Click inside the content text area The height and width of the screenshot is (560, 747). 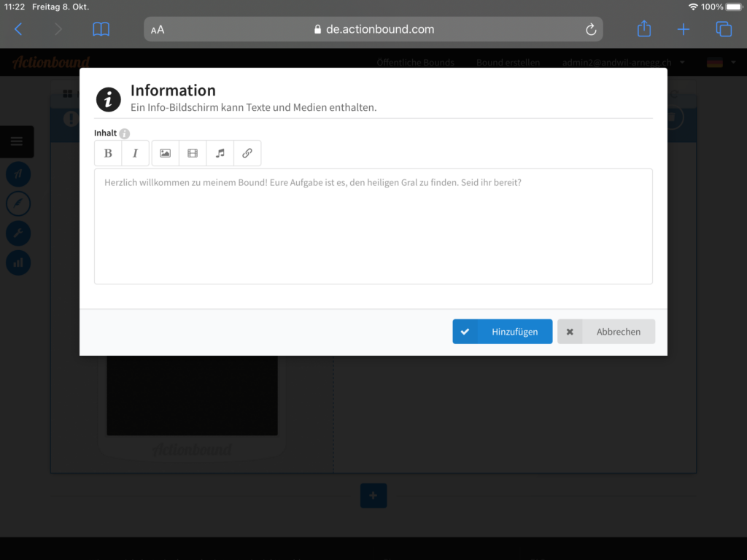point(373,226)
